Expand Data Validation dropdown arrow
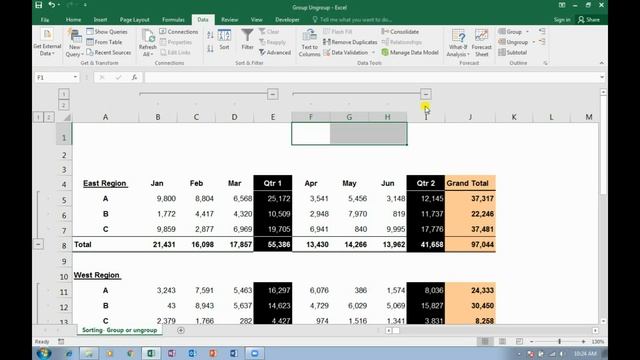The image size is (640, 360). (x=373, y=53)
